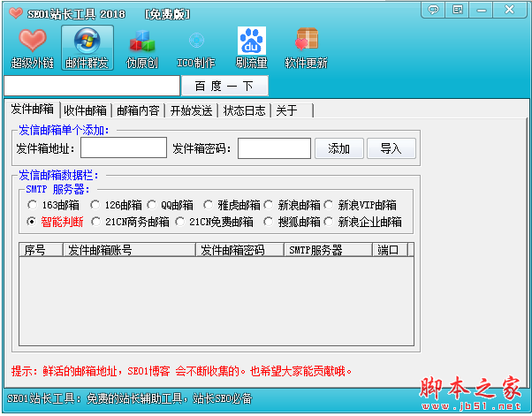
Task: Select the 新浪VIP邮箱 SMTP option
Action: (360, 205)
